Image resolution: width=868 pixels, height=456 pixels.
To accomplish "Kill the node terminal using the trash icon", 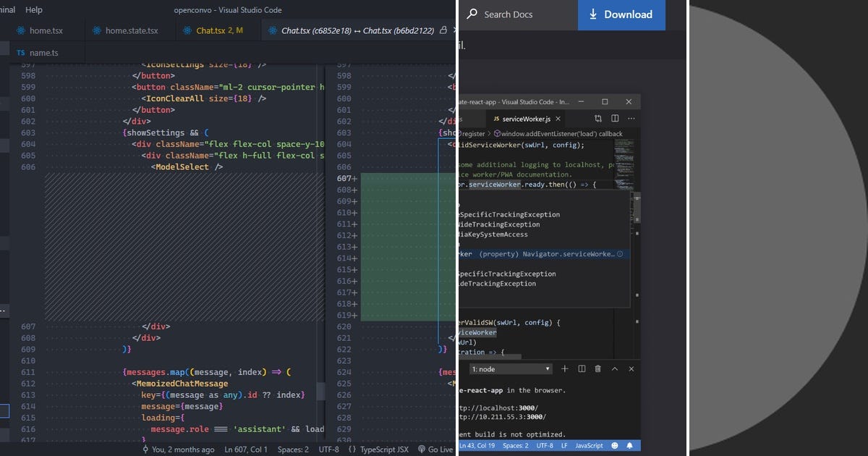I will pos(597,369).
